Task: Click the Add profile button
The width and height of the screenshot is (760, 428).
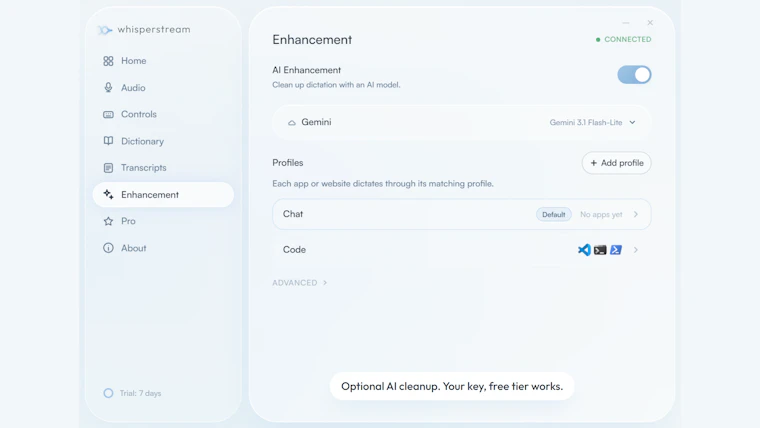Action: (x=617, y=163)
